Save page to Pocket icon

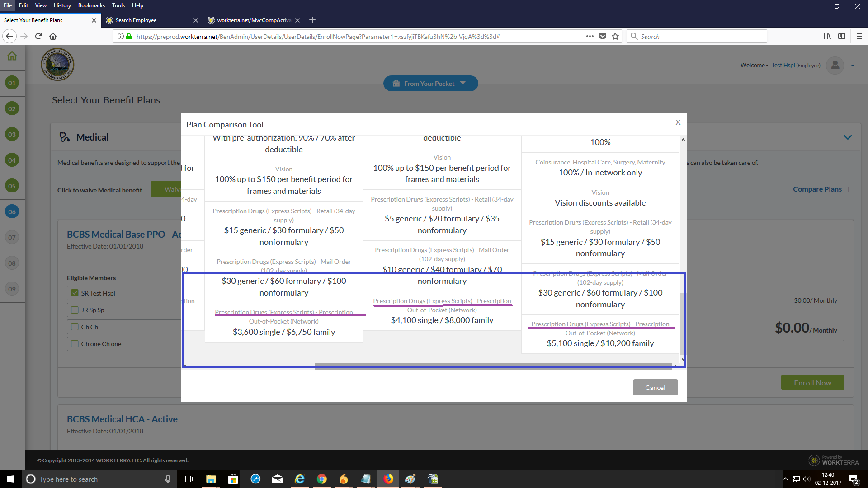coord(603,36)
